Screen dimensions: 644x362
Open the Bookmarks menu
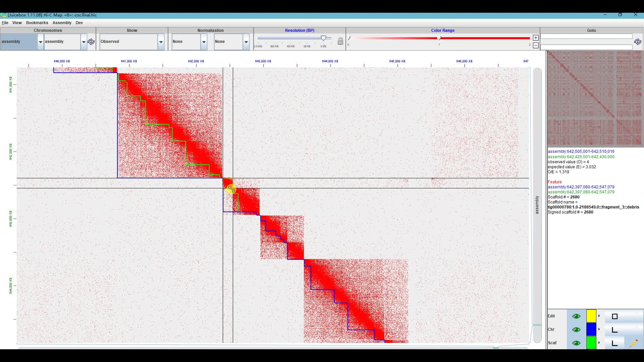(x=37, y=23)
